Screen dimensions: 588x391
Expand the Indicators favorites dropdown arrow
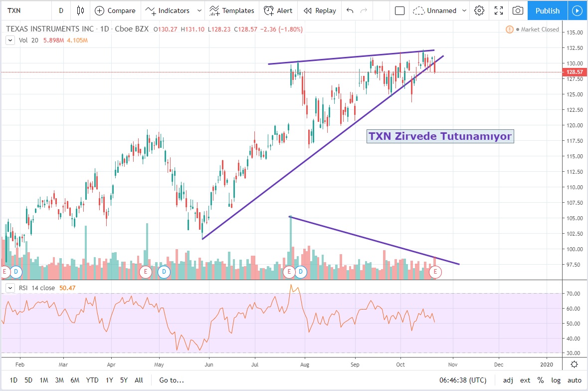tap(199, 10)
